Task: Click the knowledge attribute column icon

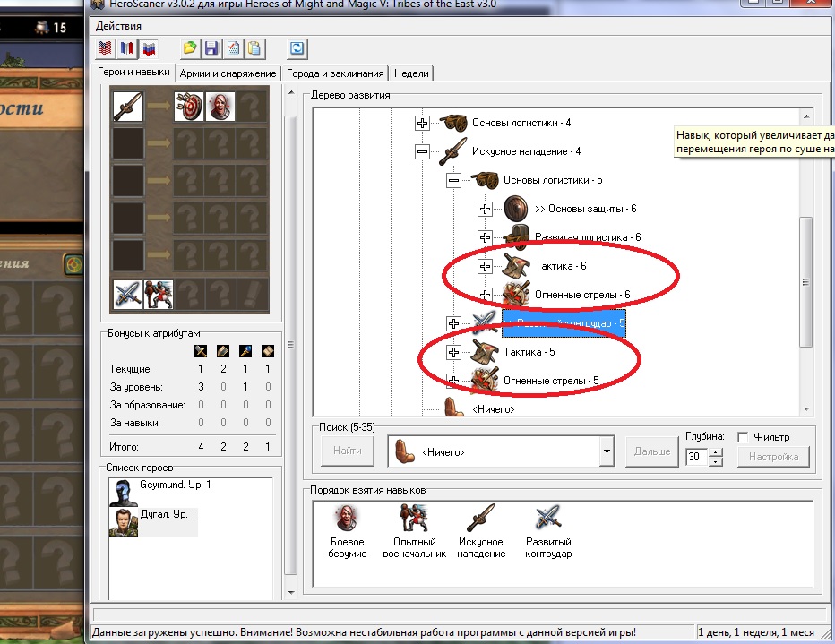Action: pos(268,351)
